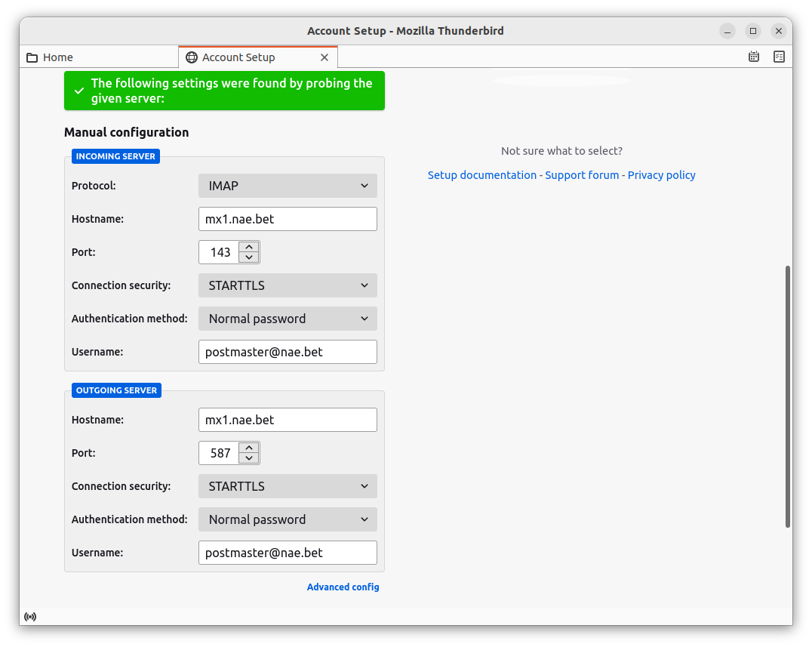Open the tasks pane via checklist icon
This screenshot has height=647, width=812.
779,57
